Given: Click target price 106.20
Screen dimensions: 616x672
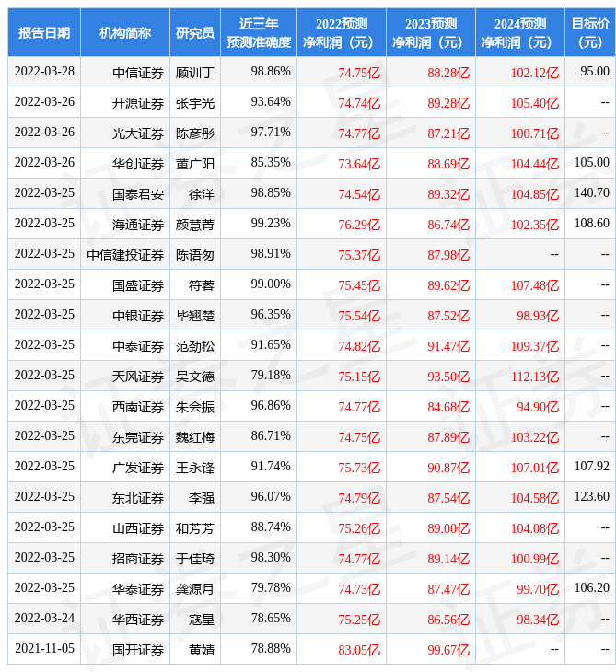Looking at the screenshot, I should point(591,587).
